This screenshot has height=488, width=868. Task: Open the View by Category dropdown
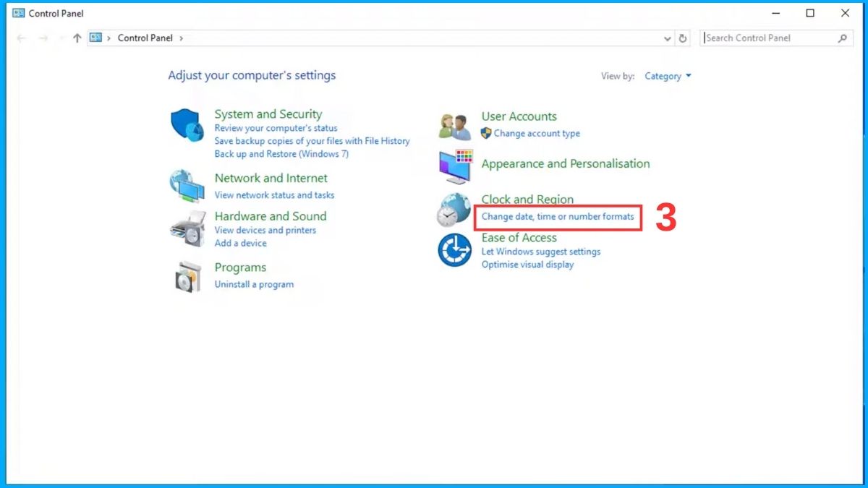(x=668, y=76)
